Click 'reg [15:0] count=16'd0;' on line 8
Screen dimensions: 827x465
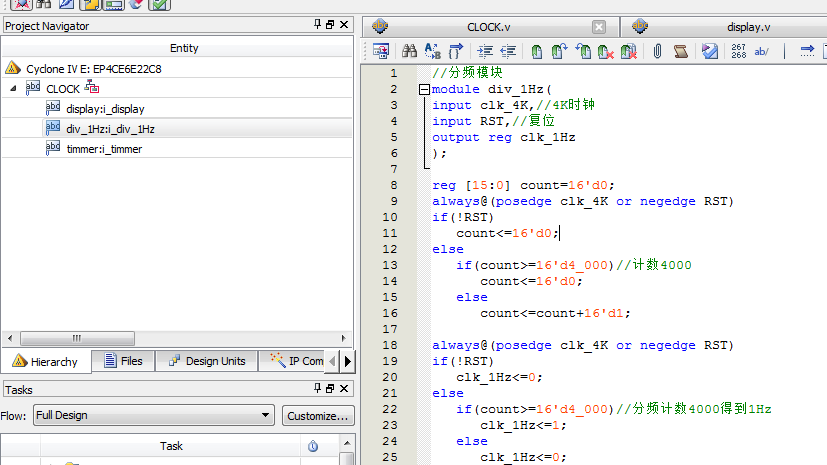point(523,185)
